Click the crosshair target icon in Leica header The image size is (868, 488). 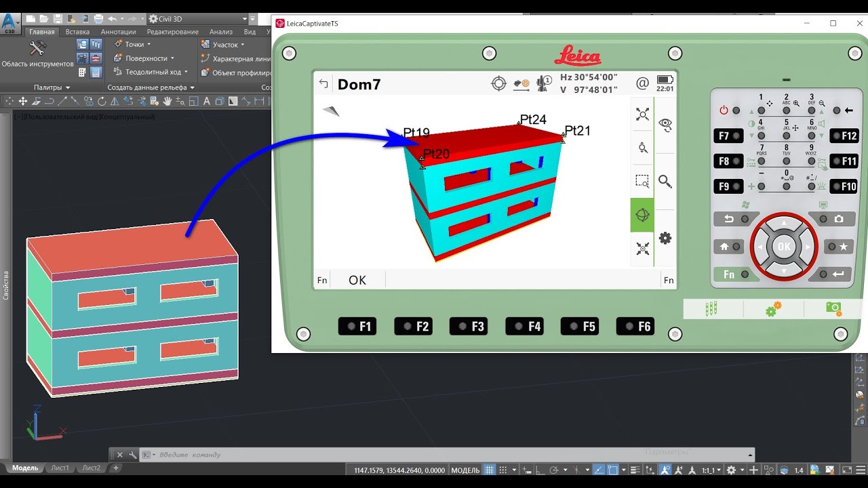point(498,83)
